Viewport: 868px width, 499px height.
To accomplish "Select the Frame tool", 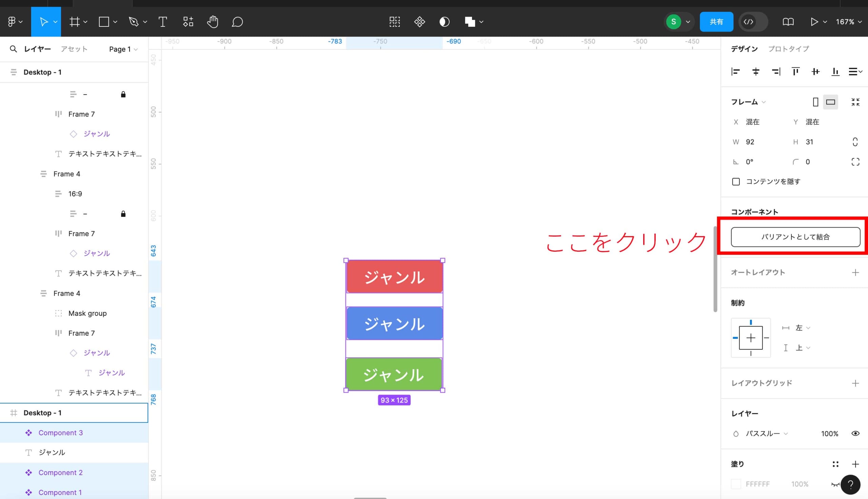I will tap(74, 22).
